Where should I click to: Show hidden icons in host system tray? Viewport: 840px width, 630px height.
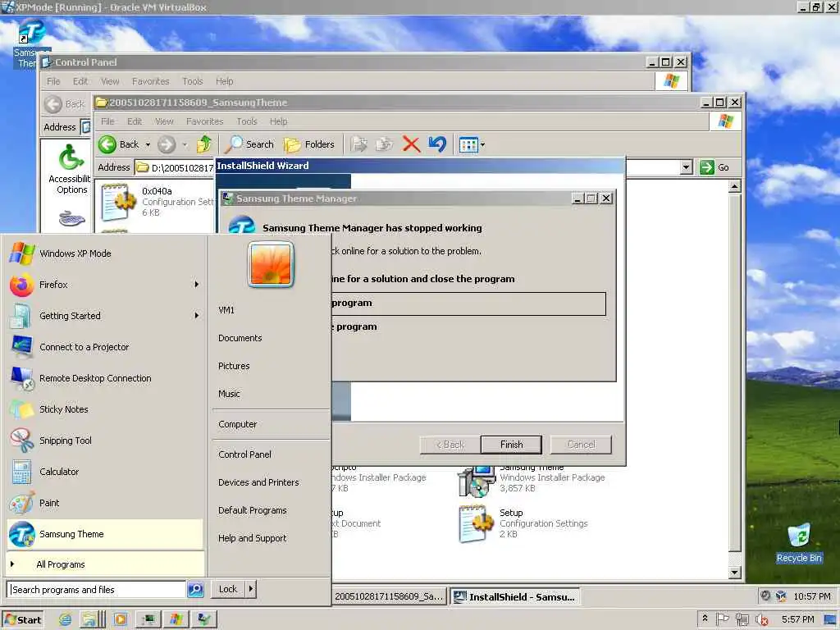pos(705,619)
